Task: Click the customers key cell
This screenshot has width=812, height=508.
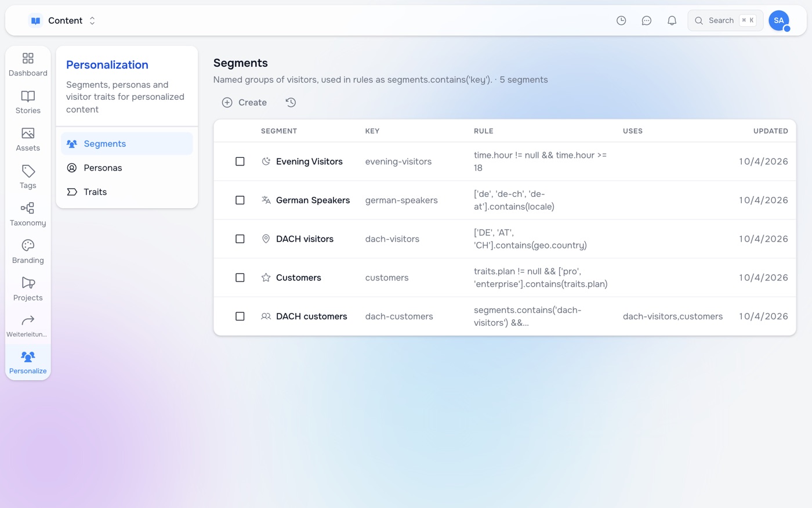Action: pyautogui.click(x=387, y=278)
